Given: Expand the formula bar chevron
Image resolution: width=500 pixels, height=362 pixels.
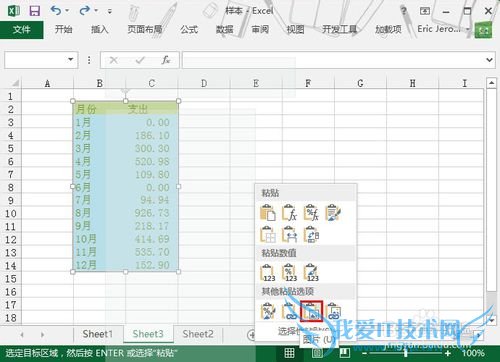Looking at the screenshot, I should (x=489, y=60).
